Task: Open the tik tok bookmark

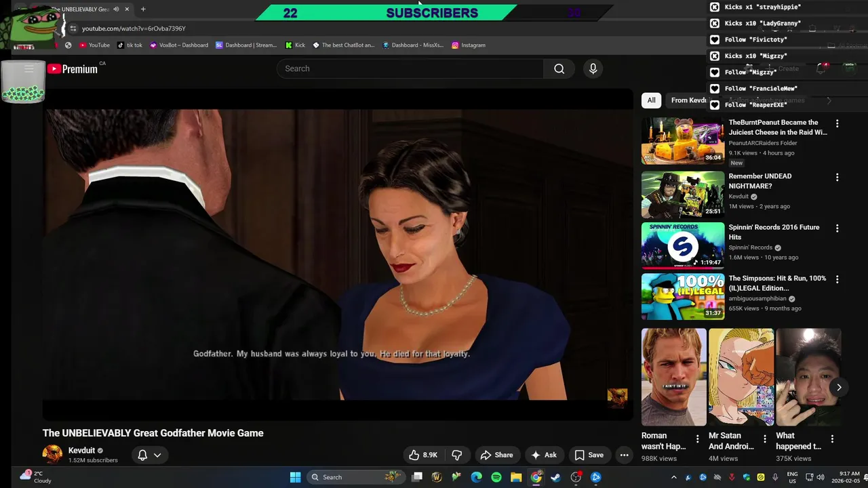Action: 130,45
